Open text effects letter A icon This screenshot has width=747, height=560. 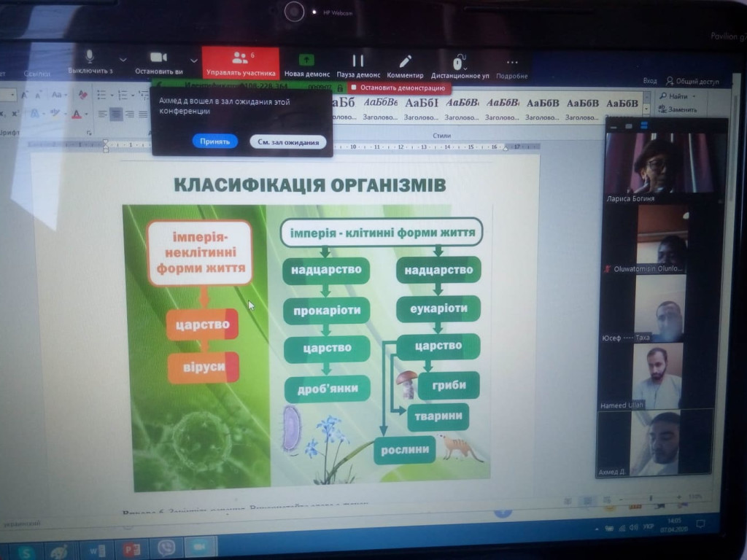35,114
